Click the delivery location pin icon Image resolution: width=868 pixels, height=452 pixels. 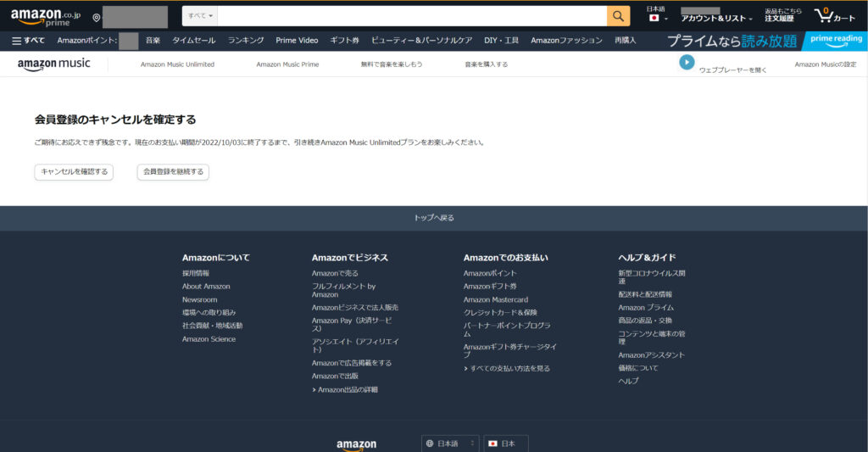pyautogui.click(x=97, y=18)
